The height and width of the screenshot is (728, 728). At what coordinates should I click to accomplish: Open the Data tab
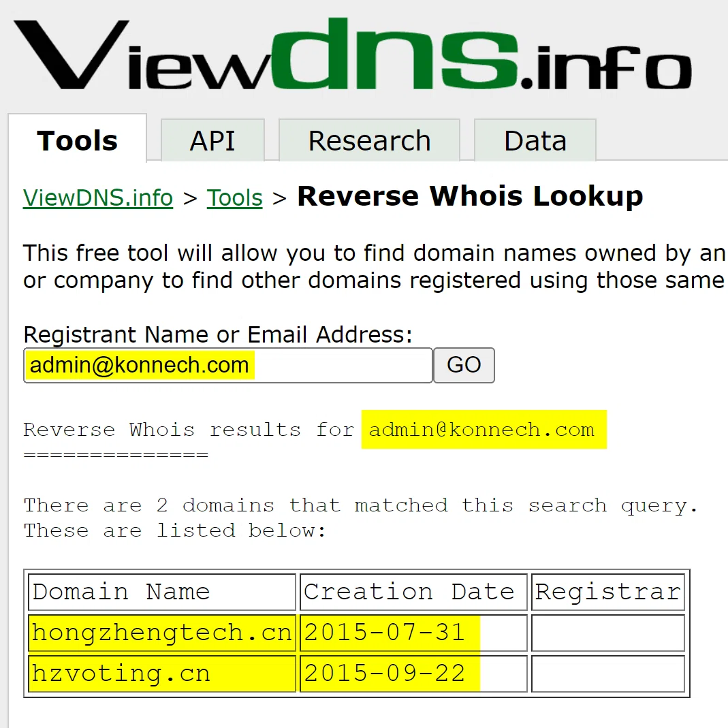pyautogui.click(x=535, y=140)
